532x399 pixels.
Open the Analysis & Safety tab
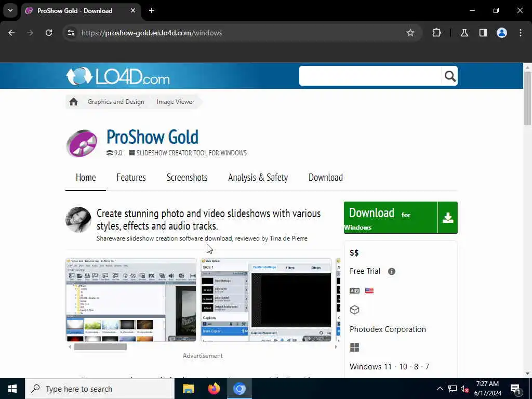tap(258, 178)
